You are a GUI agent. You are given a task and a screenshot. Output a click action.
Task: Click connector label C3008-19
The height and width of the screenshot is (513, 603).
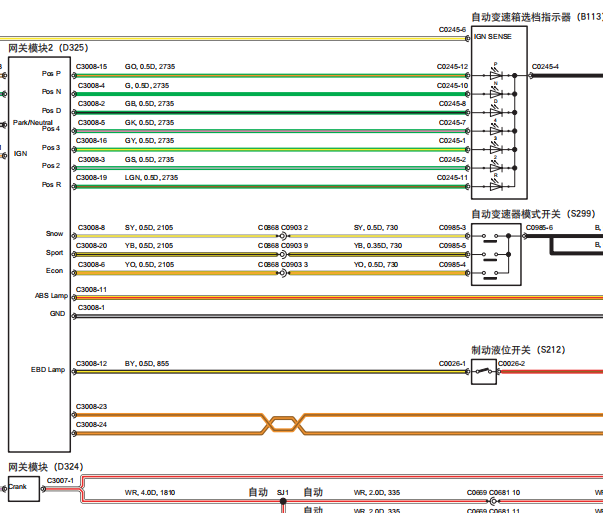click(x=92, y=178)
